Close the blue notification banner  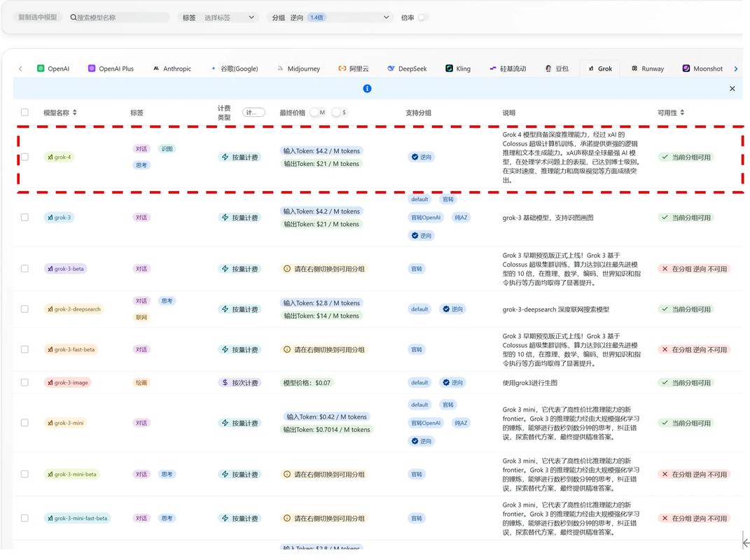tap(732, 89)
